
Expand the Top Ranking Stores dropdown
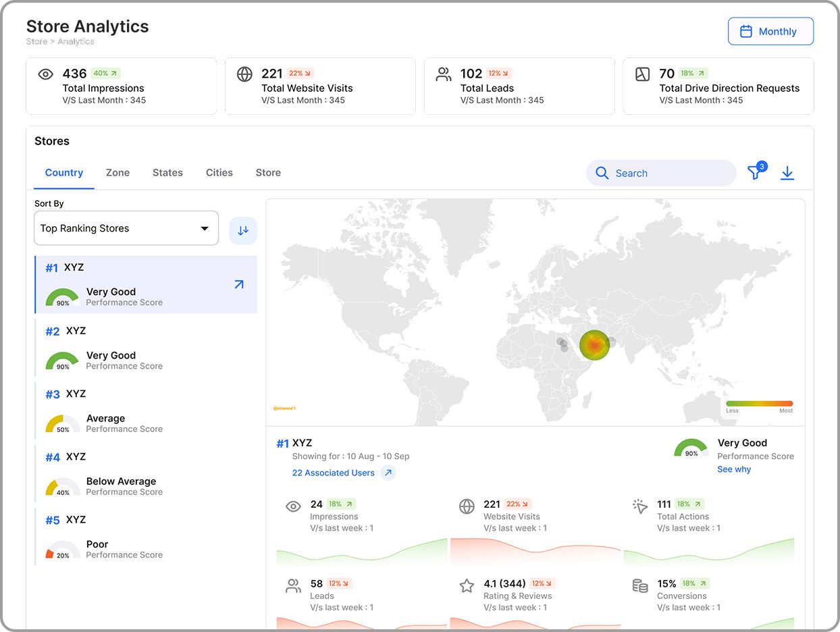tap(126, 228)
